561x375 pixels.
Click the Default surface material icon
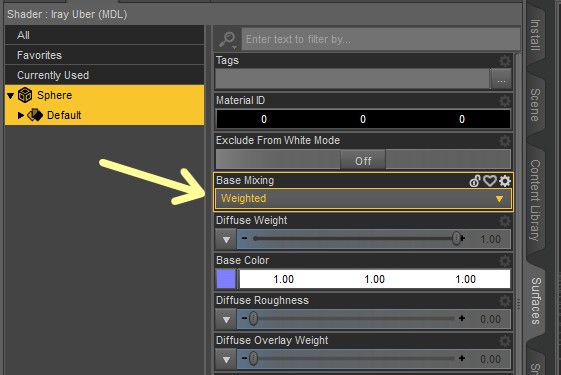(35, 115)
